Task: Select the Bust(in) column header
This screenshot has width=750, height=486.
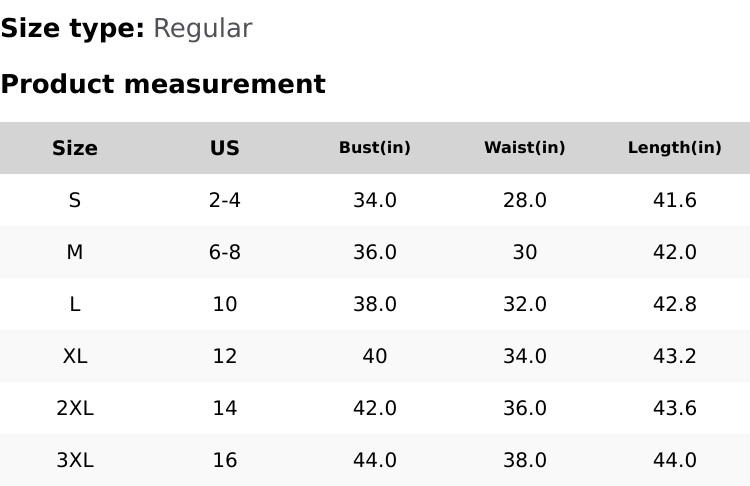Action: 375,148
